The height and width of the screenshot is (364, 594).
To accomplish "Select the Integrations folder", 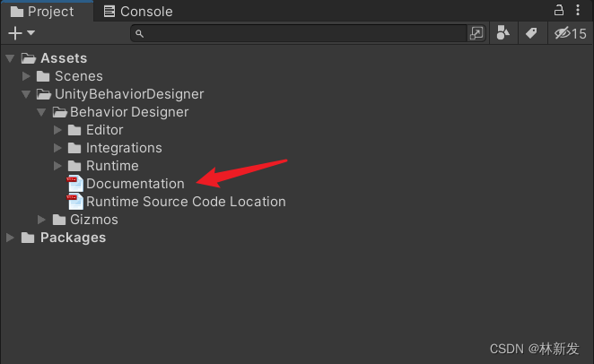I will (x=115, y=148).
